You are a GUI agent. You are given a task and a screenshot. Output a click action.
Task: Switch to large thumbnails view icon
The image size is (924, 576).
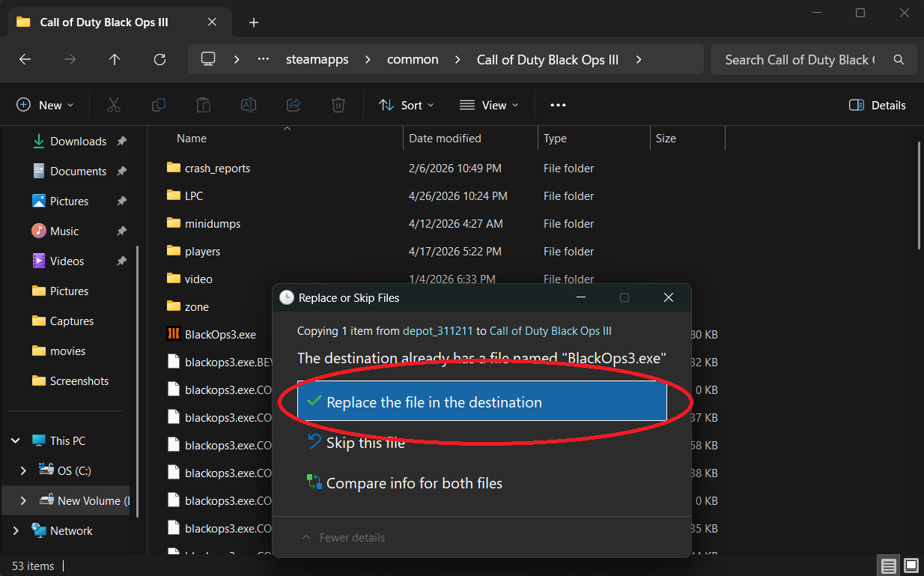(x=911, y=566)
